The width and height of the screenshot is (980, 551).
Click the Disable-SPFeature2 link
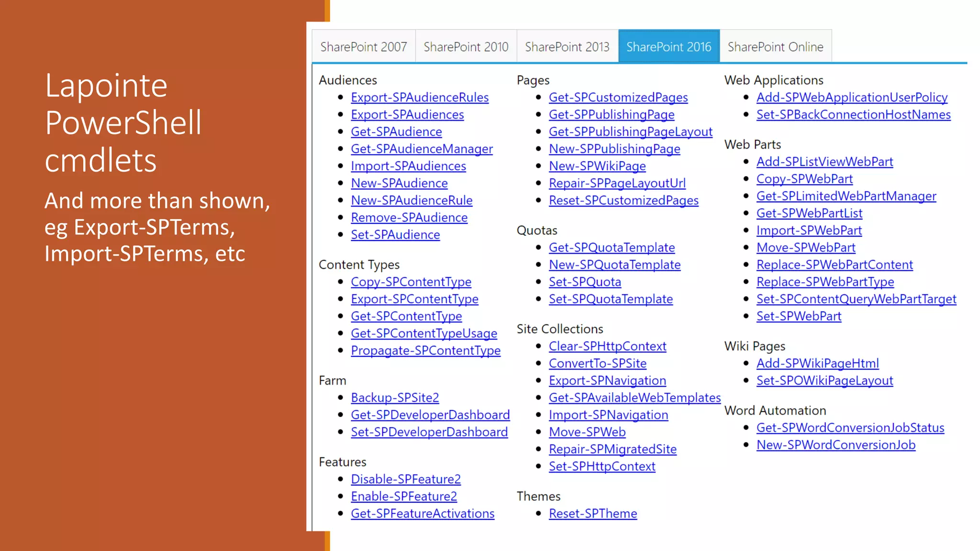pyautogui.click(x=406, y=479)
